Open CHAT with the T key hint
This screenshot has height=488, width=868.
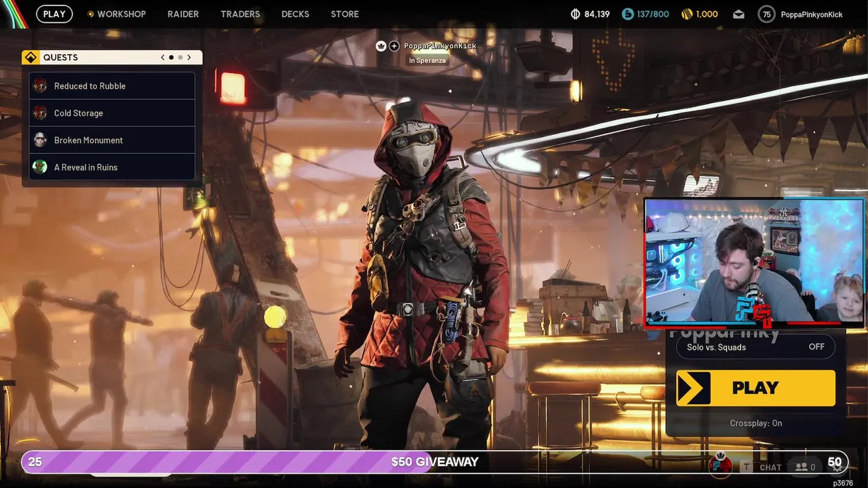(x=763, y=467)
